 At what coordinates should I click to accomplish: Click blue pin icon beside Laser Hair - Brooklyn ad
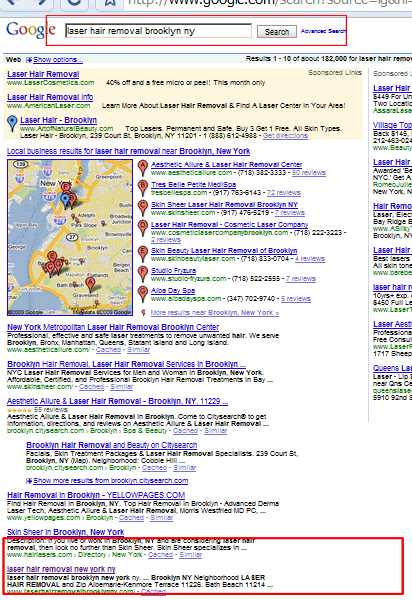pyautogui.click(x=13, y=124)
